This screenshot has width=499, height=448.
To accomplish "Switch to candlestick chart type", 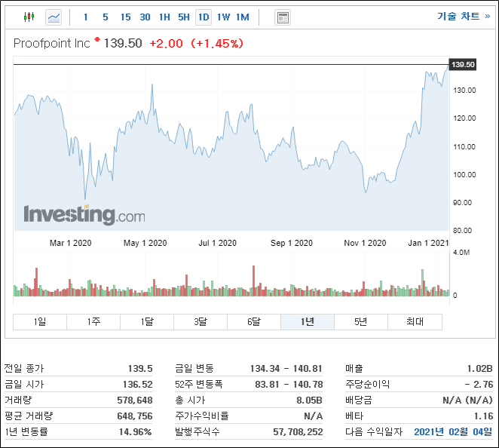I will coord(29,17).
